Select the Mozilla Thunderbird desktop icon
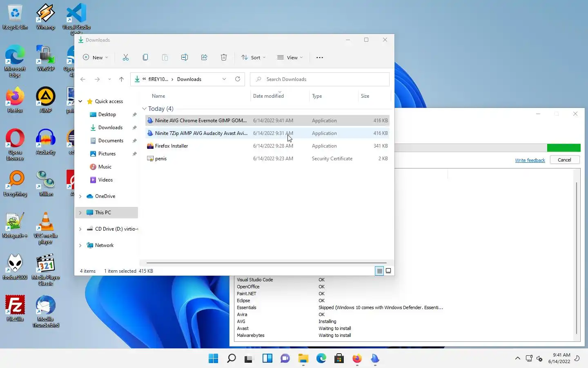Viewport: 588px width, 368px height. click(x=45, y=312)
